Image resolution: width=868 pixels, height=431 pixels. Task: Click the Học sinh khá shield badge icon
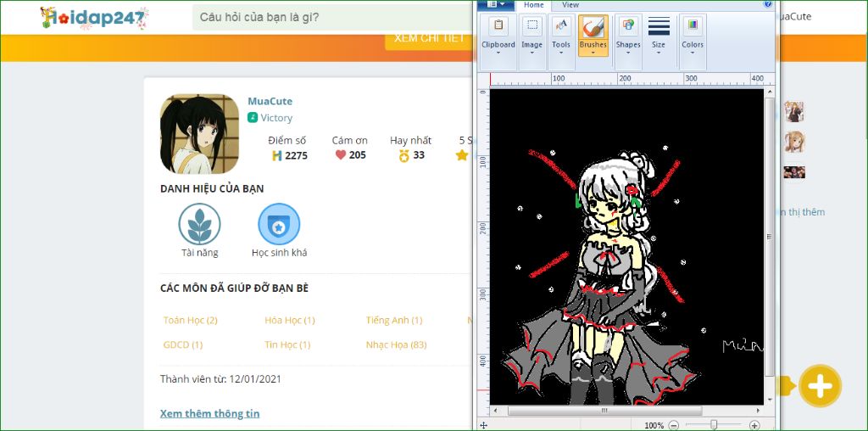279,224
